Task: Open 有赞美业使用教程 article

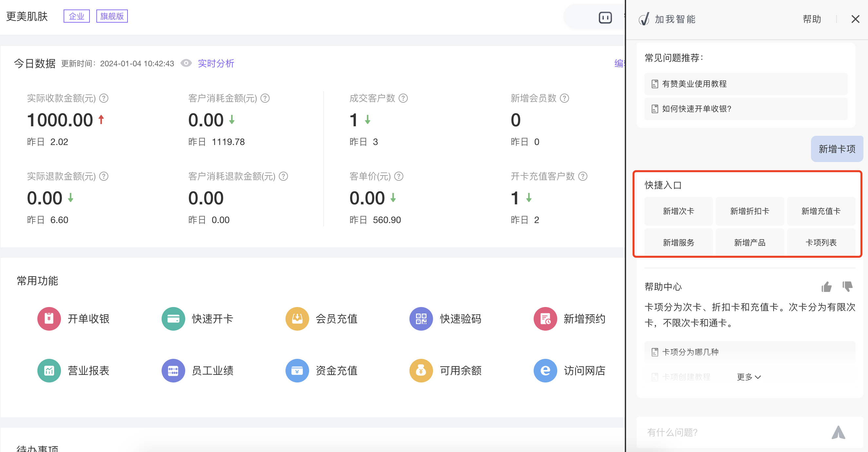Action: pyautogui.click(x=746, y=84)
